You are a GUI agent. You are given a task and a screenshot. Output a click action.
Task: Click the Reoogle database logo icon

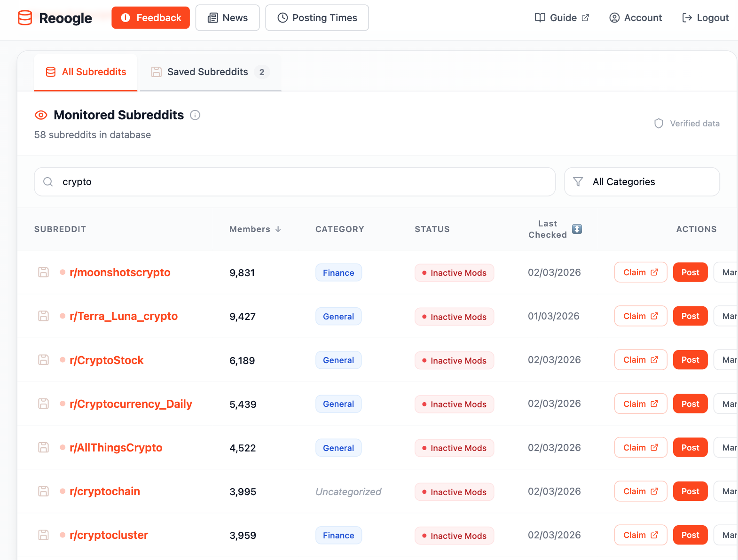pos(25,18)
